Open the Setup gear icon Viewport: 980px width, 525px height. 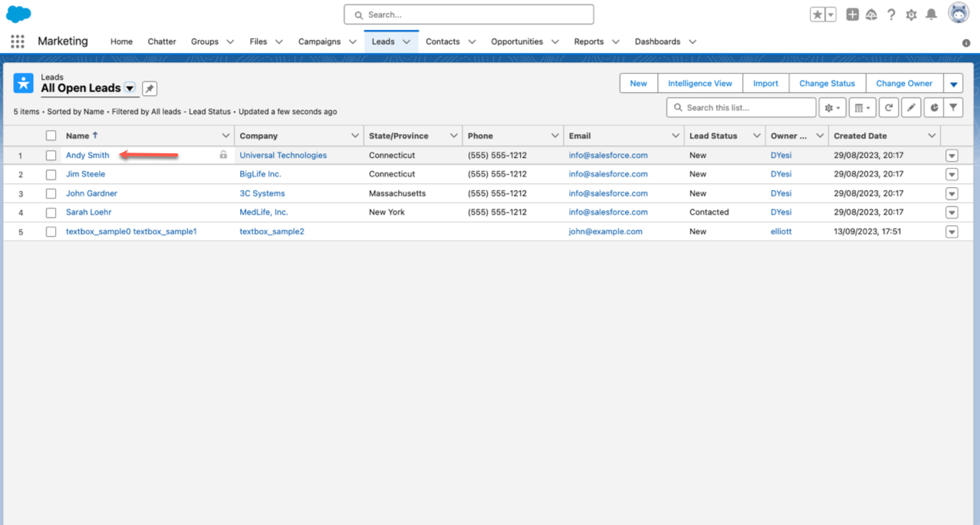tap(911, 15)
